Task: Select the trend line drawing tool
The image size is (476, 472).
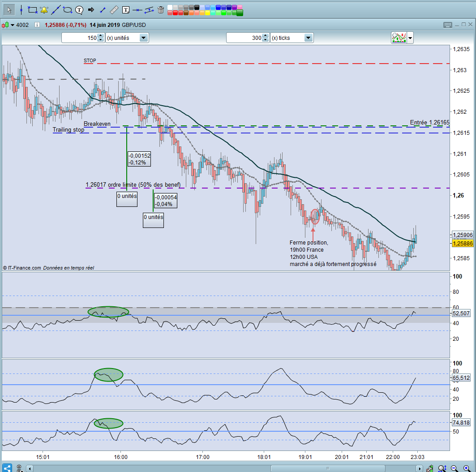Action: 56,10
